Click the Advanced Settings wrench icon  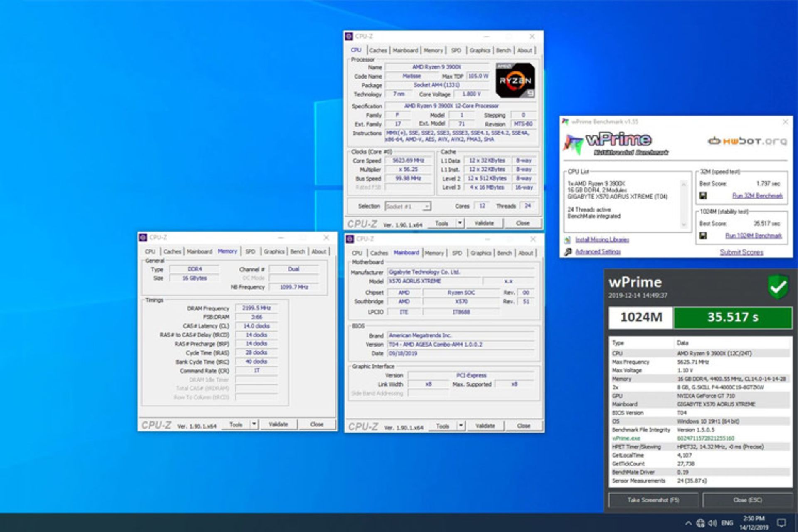pyautogui.click(x=568, y=252)
